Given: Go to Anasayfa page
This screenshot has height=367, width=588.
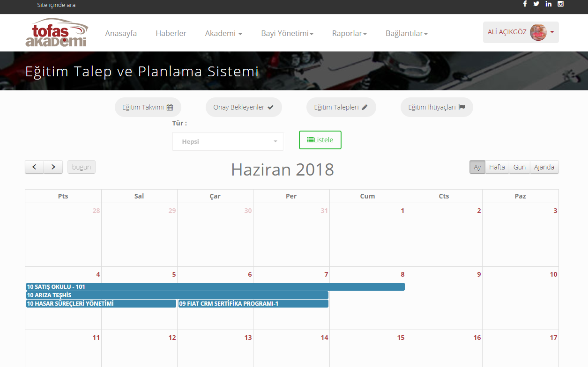Looking at the screenshot, I should click(121, 33).
